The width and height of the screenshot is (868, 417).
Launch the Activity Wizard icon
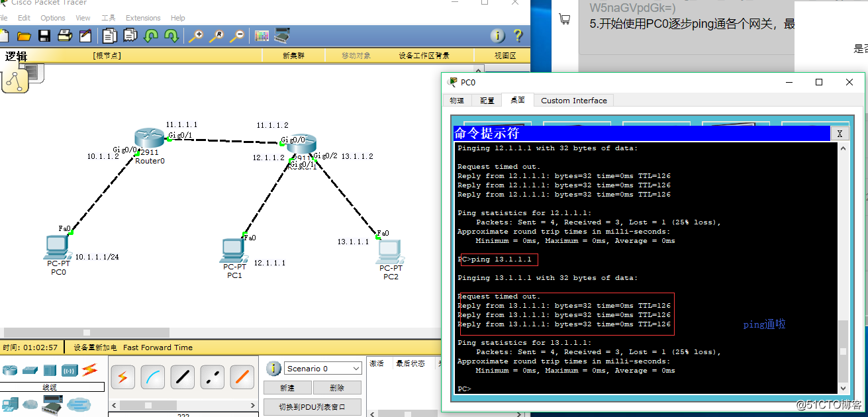[85, 36]
